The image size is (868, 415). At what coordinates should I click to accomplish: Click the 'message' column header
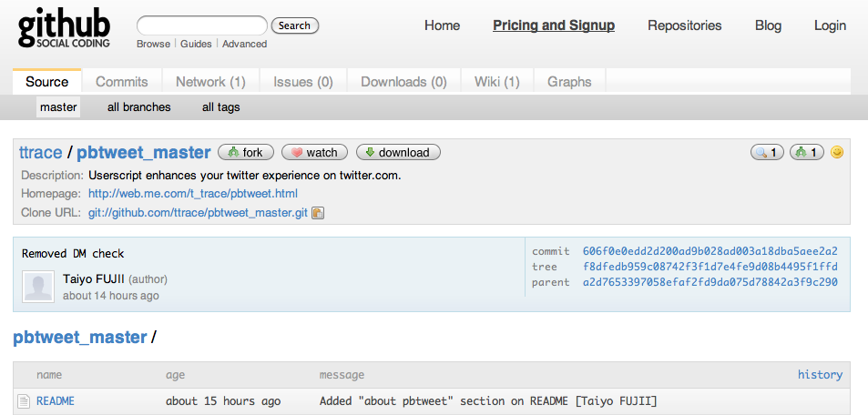[342, 375]
